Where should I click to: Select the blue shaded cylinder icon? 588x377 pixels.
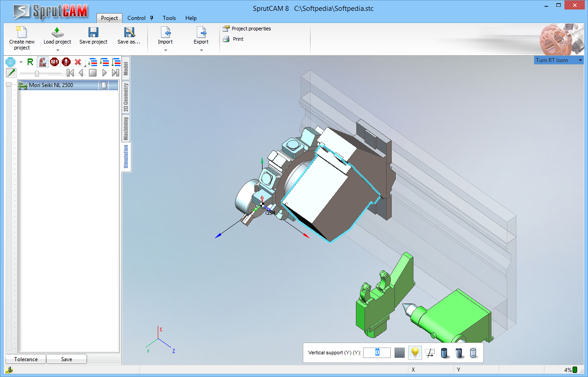click(445, 353)
